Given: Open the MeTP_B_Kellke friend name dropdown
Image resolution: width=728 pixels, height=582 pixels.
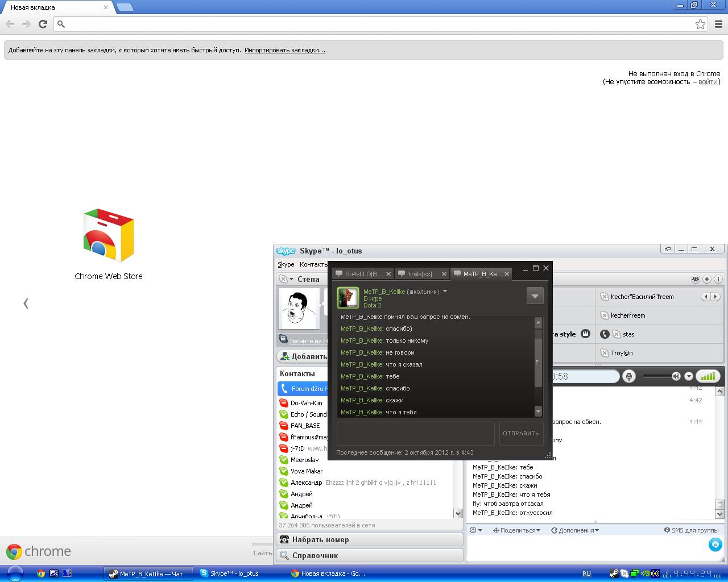Looking at the screenshot, I should 445,292.
